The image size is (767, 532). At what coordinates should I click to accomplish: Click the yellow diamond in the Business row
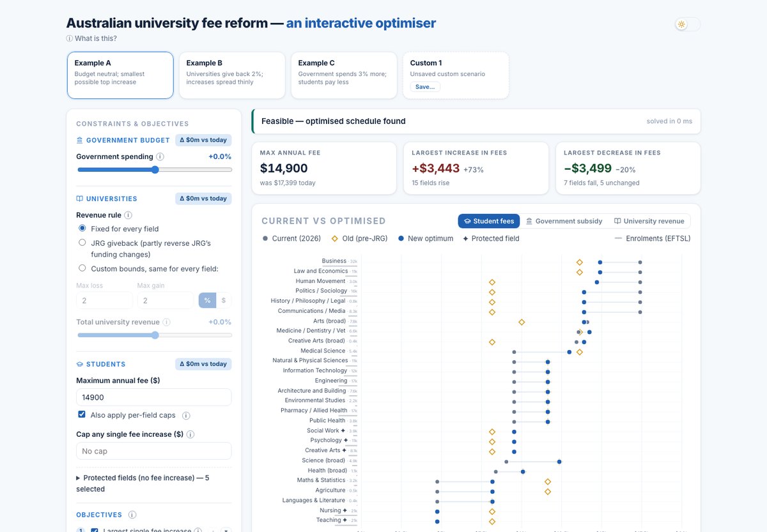point(580,262)
